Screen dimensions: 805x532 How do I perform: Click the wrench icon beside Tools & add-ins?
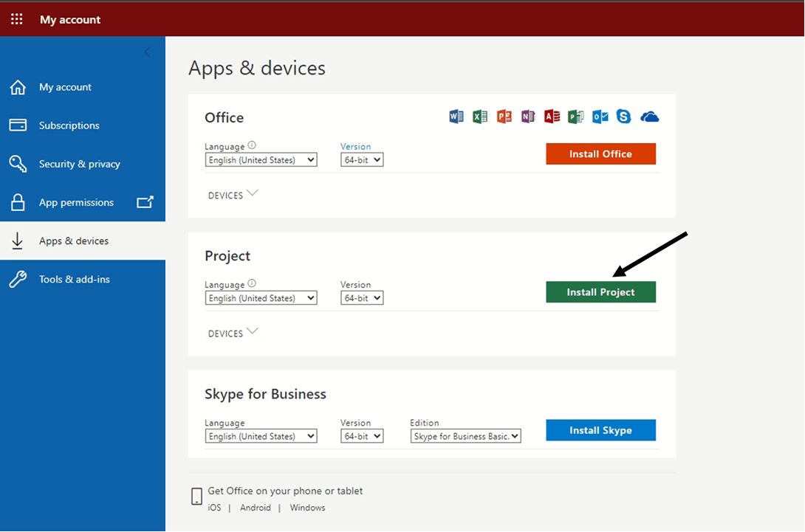point(18,279)
